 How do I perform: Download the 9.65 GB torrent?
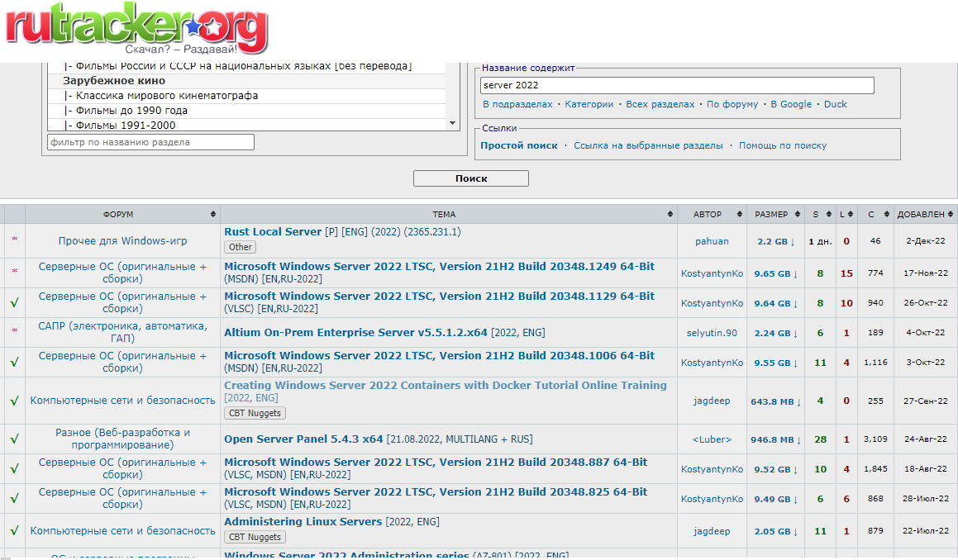776,273
